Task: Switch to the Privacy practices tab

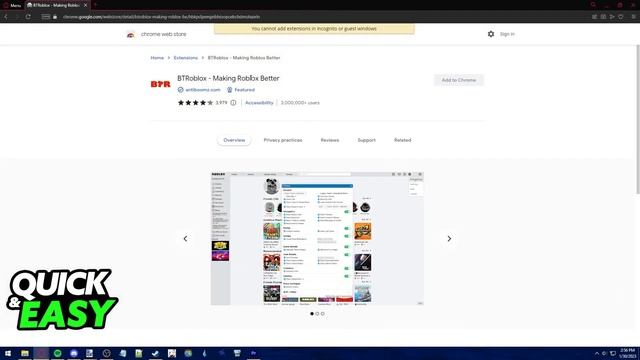Action: 283,140
